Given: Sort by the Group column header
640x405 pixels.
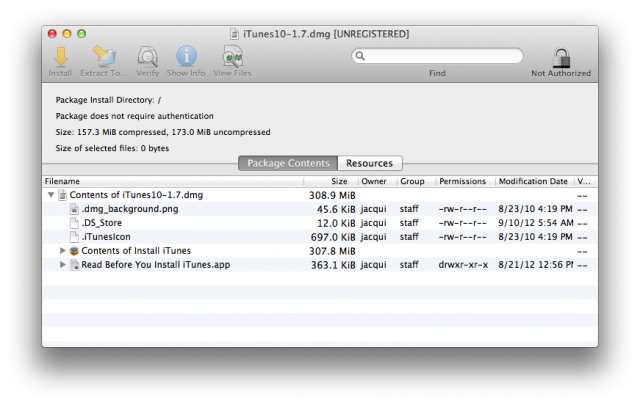Looking at the screenshot, I should pyautogui.click(x=416, y=181).
